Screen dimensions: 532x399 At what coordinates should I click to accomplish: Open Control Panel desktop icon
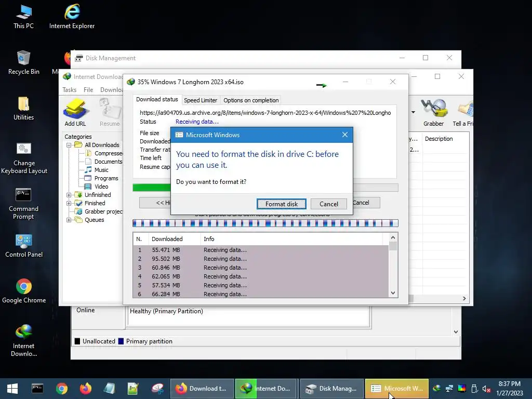pyautogui.click(x=24, y=246)
